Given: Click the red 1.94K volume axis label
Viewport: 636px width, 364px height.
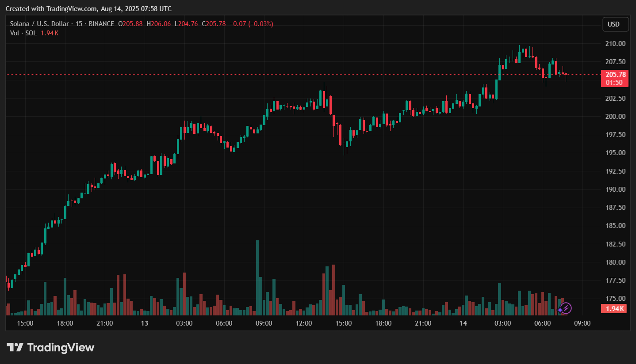Looking at the screenshot, I should (615, 309).
